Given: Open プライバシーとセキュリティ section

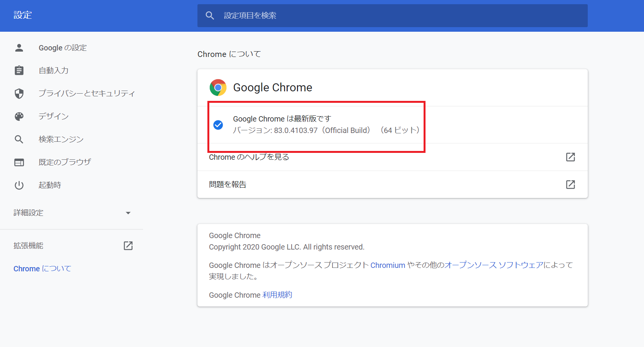Looking at the screenshot, I should coord(87,93).
